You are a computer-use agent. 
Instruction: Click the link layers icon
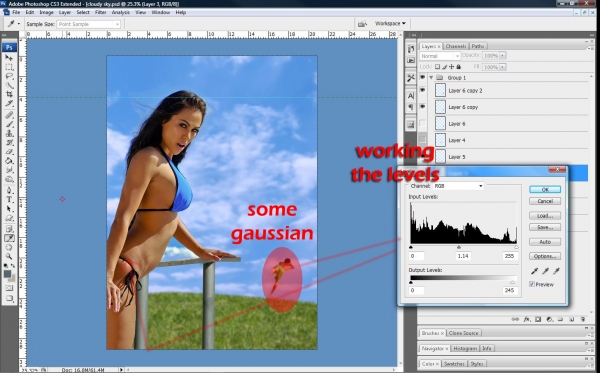515,319
